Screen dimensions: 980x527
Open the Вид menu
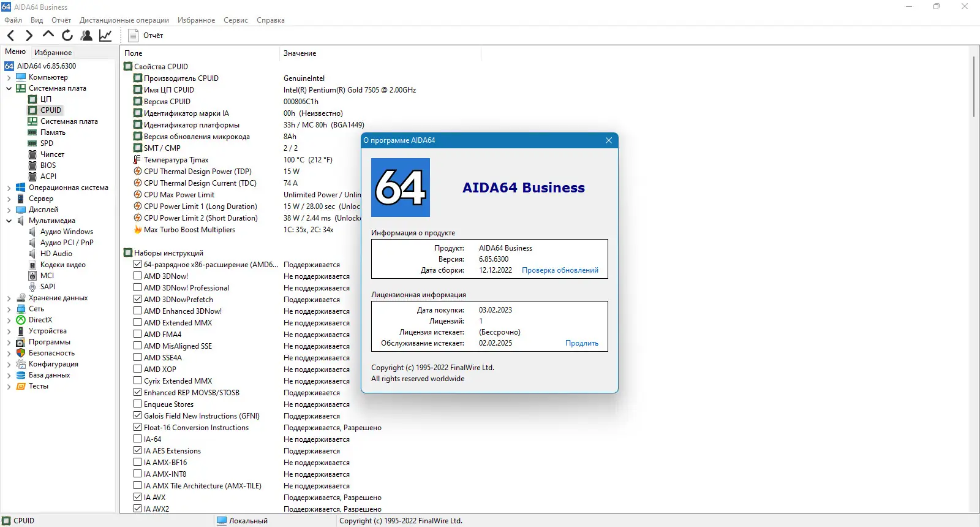37,20
